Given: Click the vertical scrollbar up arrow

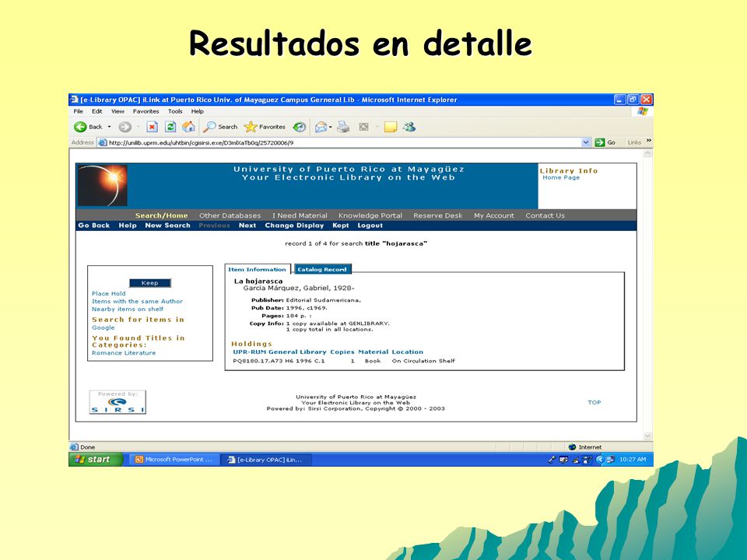Looking at the screenshot, I should coord(647,153).
